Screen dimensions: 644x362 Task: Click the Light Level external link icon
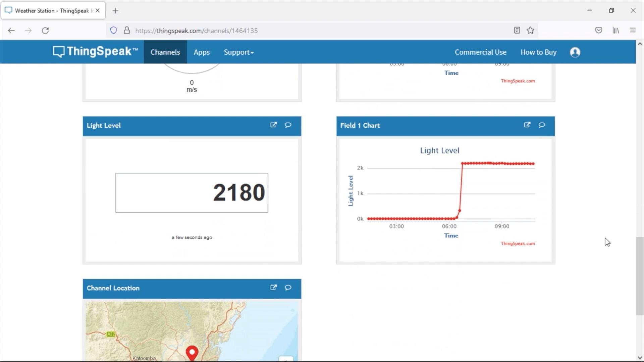pos(273,125)
